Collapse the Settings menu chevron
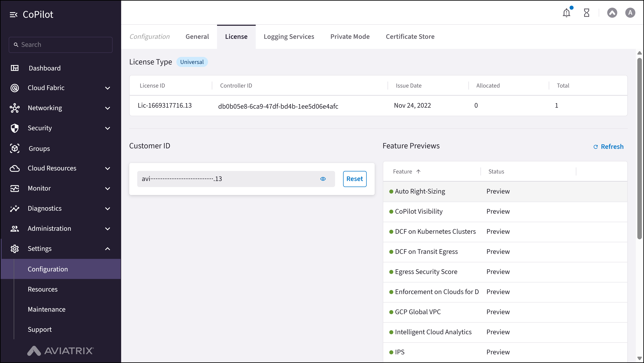This screenshot has width=644, height=363. [x=107, y=249]
